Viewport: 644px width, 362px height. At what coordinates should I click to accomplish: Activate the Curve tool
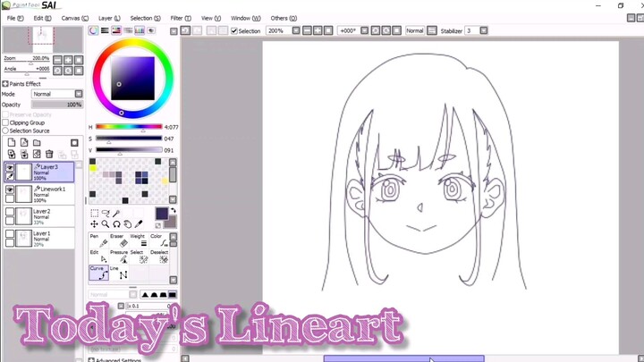pos(98,273)
